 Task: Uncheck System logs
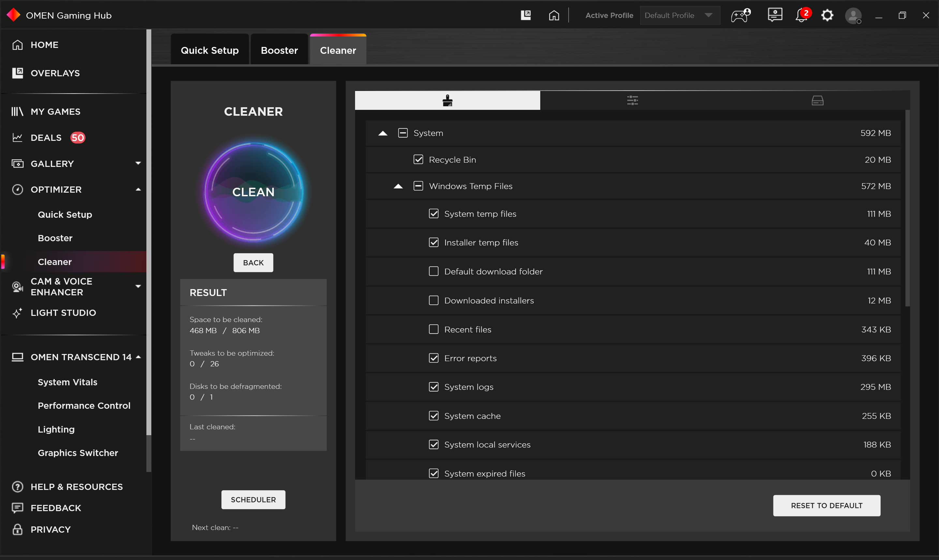434,387
